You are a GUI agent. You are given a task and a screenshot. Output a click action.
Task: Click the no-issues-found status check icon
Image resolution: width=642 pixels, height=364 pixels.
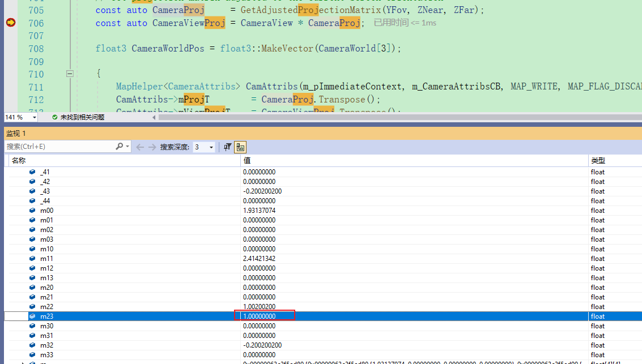(x=54, y=117)
